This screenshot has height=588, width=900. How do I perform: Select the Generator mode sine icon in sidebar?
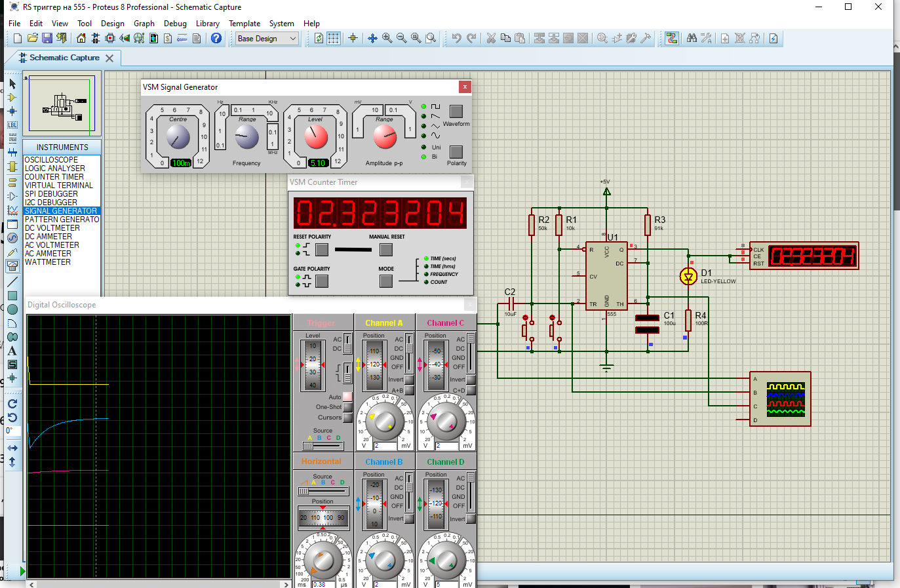point(12,238)
